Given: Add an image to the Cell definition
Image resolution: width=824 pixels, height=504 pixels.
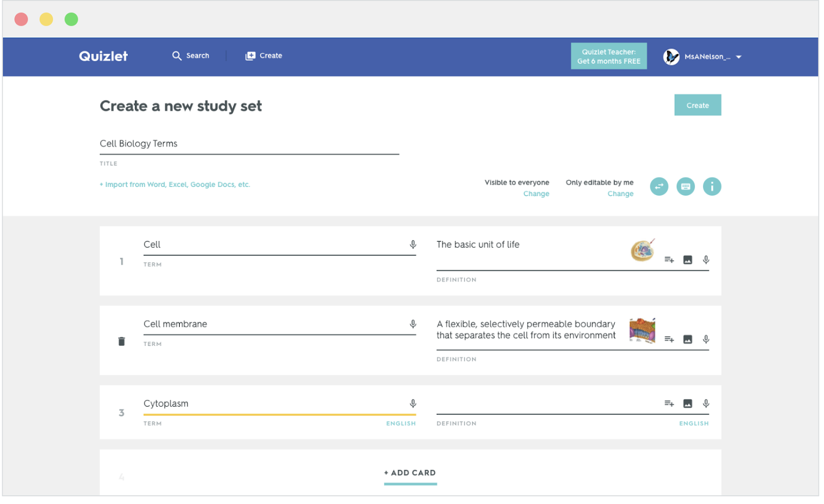Looking at the screenshot, I should pyautogui.click(x=688, y=260).
